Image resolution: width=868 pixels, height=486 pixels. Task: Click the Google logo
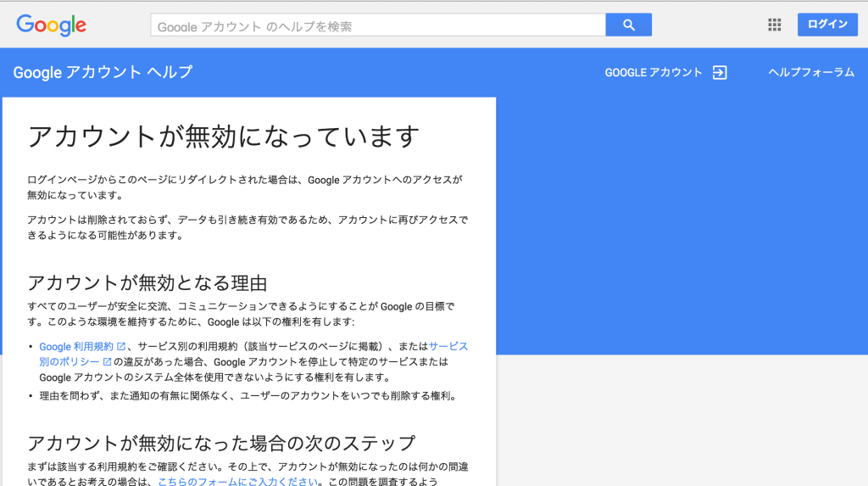pos(51,25)
